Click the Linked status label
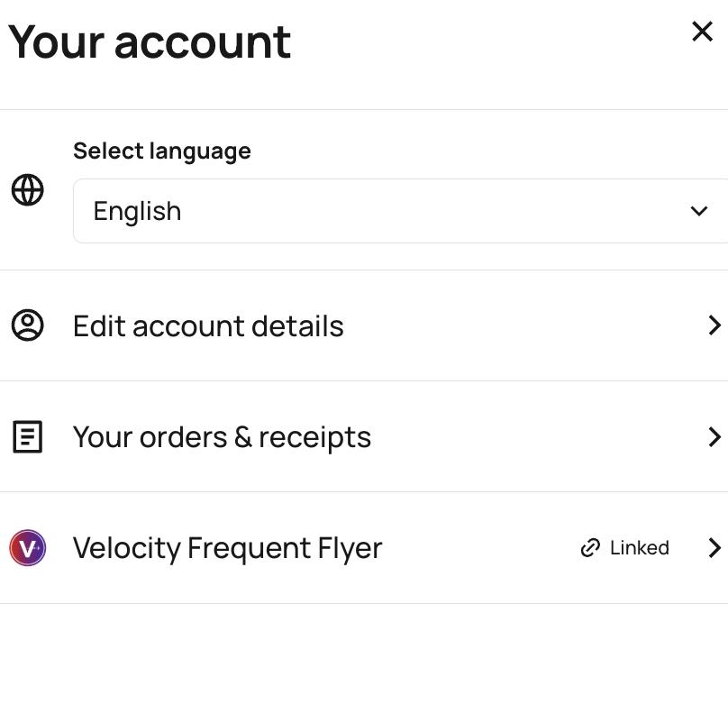 639,548
